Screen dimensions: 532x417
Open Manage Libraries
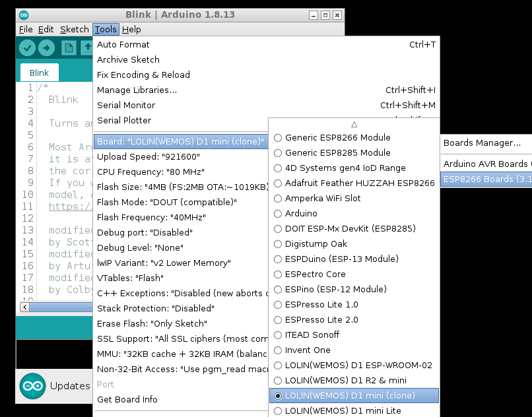[x=267, y=90]
